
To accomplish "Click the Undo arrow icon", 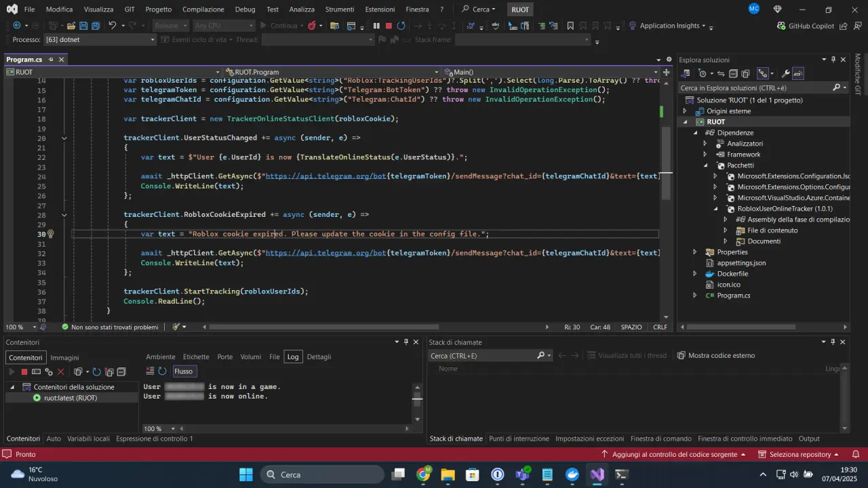I will [x=113, y=26].
